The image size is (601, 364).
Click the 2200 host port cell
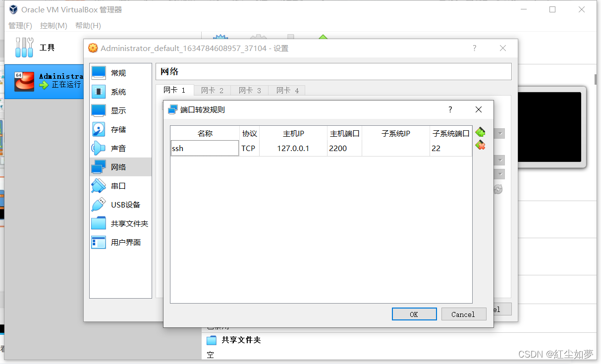pos(345,148)
